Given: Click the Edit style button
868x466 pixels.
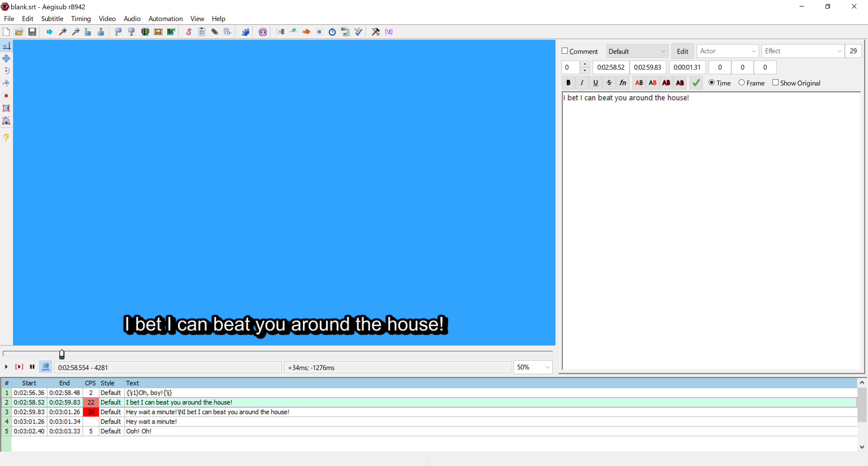Looking at the screenshot, I should point(682,51).
